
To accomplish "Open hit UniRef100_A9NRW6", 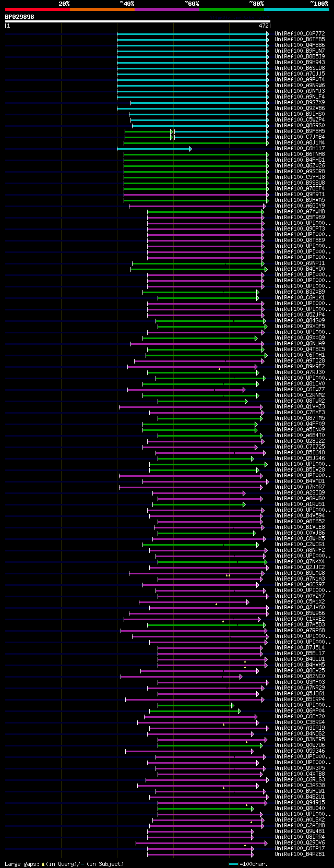I will point(300,85).
